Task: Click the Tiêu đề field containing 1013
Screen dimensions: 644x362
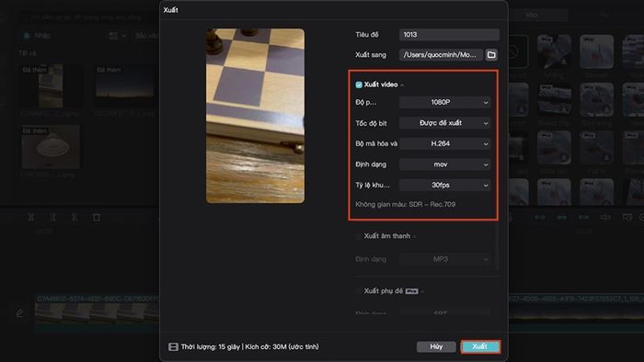Action: coord(449,34)
